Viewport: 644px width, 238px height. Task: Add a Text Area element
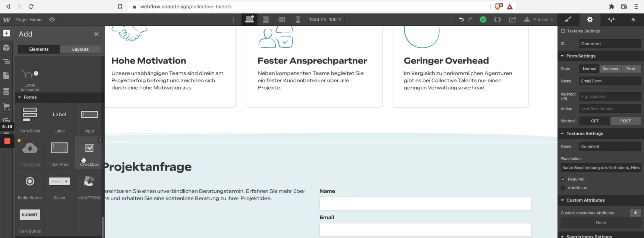click(59, 153)
